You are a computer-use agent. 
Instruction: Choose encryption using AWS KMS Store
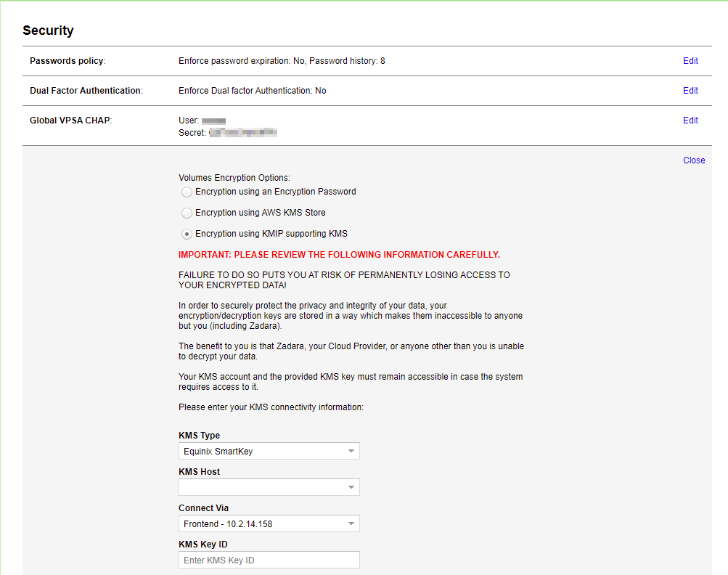pos(187,213)
